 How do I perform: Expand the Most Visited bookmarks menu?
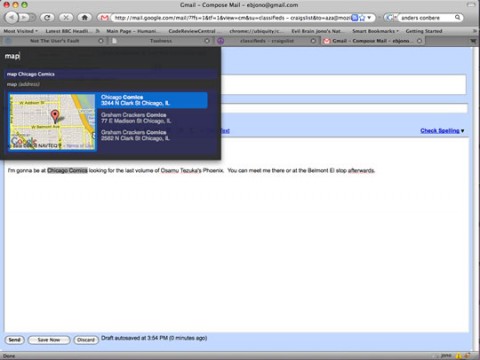[20, 31]
